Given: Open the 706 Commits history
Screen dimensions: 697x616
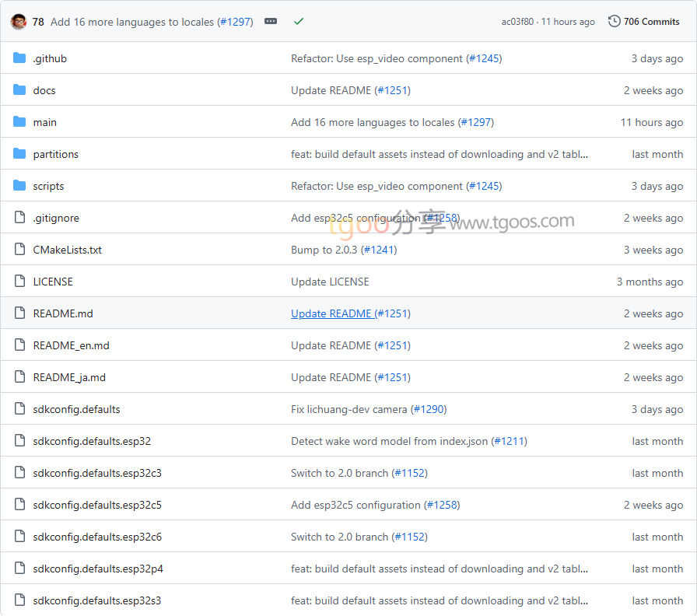Looking at the screenshot, I should click(643, 22).
